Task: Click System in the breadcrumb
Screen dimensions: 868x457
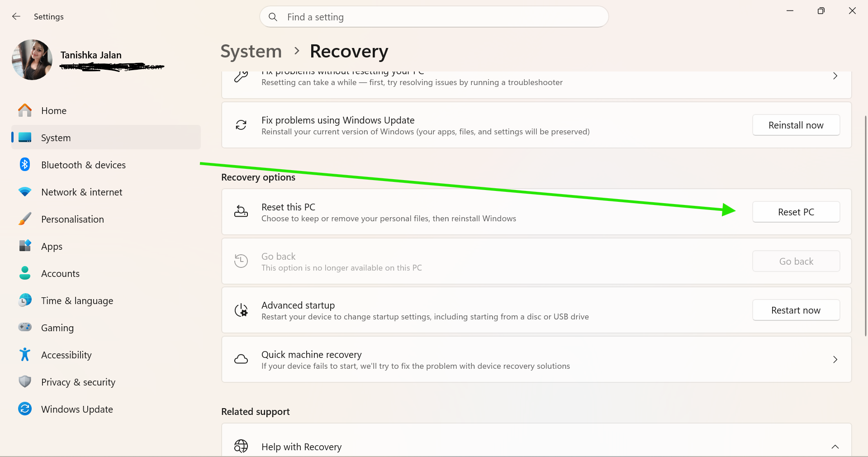Action: pos(251,51)
